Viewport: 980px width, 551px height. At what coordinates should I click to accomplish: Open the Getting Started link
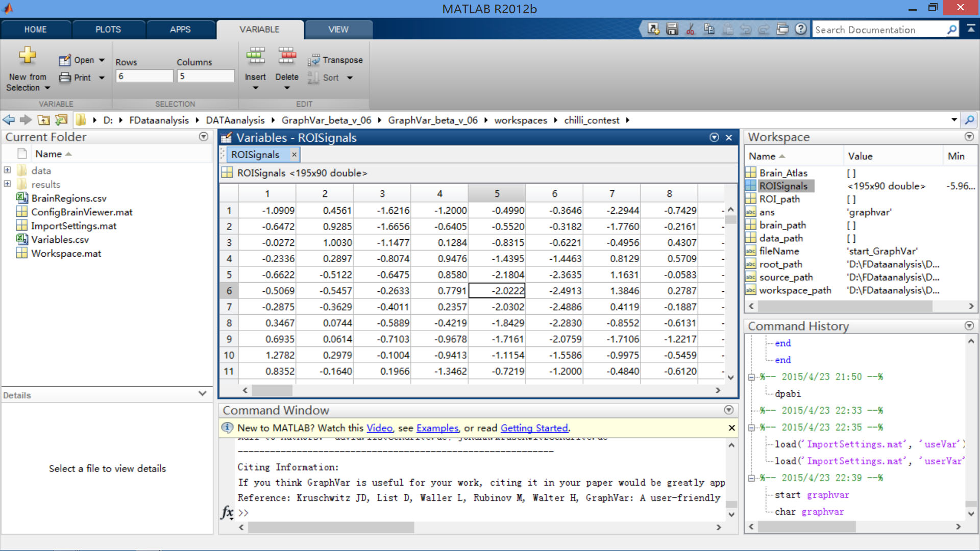[x=534, y=428]
